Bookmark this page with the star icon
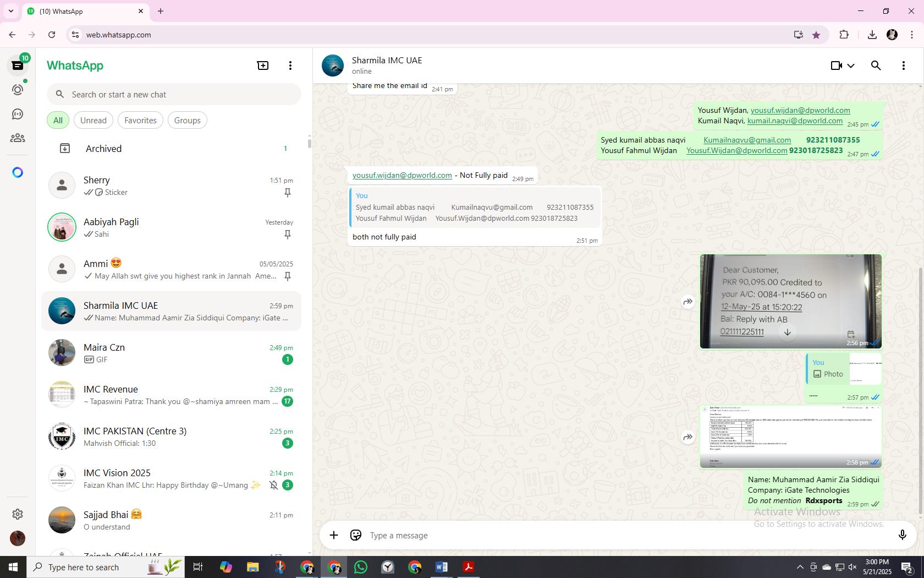 pos(816,35)
